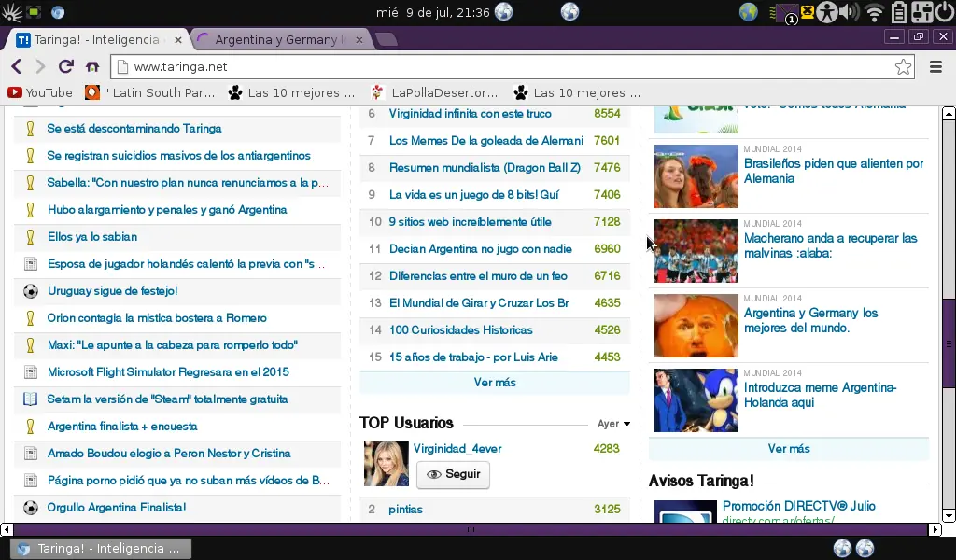
Task: Click Ver más under the top posts list
Action: click(x=495, y=383)
